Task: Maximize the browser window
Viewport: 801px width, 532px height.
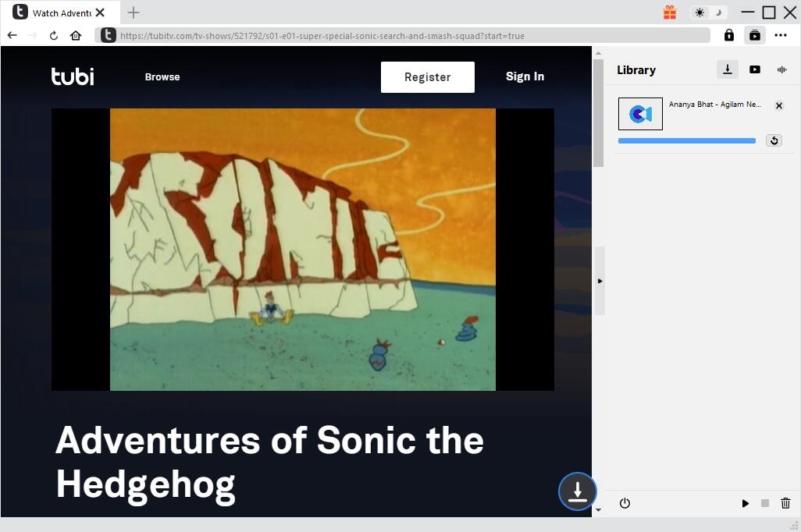Action: (x=769, y=12)
